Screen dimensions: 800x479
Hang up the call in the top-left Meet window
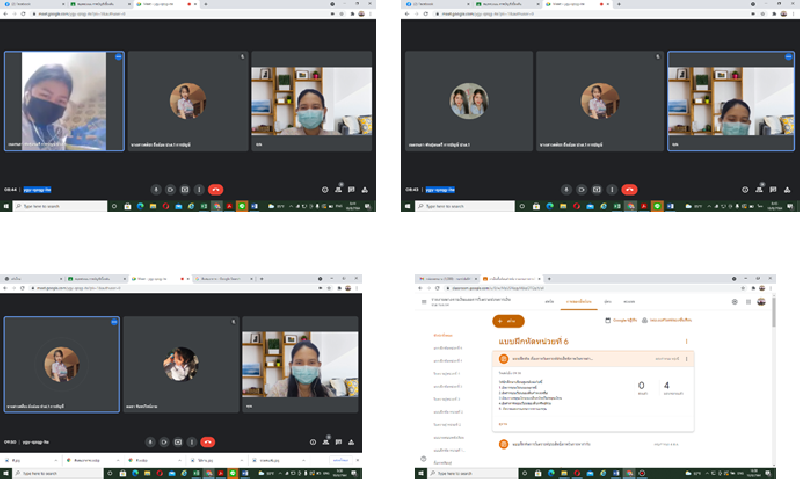pos(215,189)
